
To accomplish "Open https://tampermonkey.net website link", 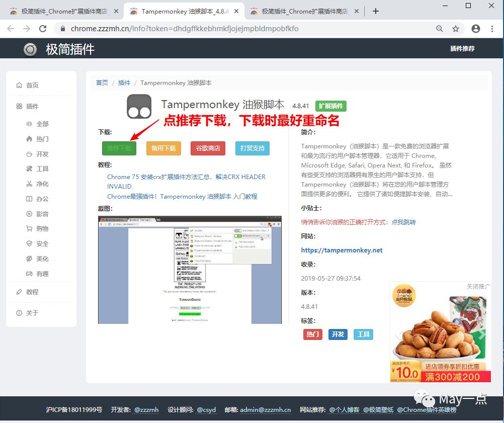I will pos(342,250).
